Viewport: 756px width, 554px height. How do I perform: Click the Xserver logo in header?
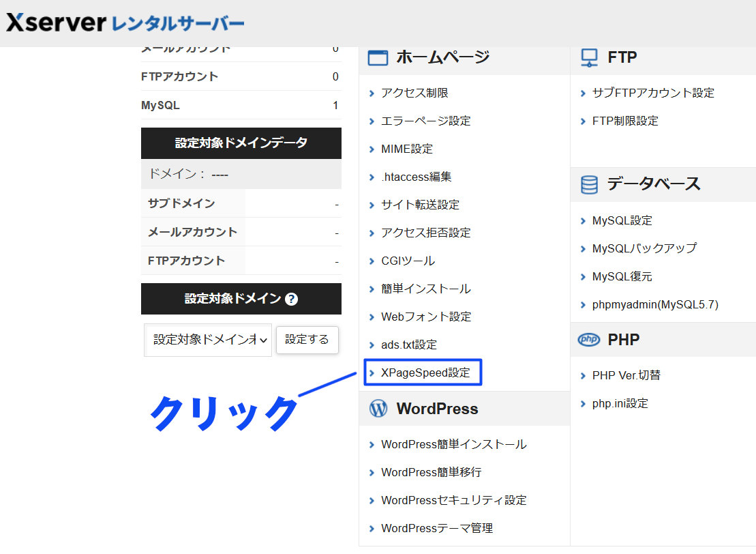pyautogui.click(x=56, y=23)
